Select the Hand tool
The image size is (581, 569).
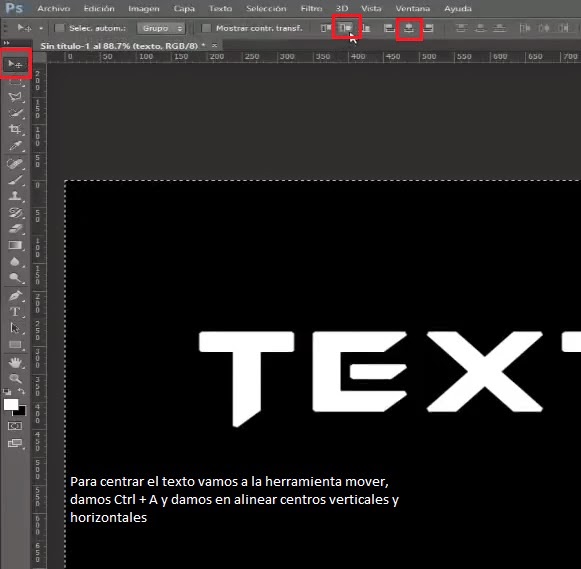click(15, 362)
